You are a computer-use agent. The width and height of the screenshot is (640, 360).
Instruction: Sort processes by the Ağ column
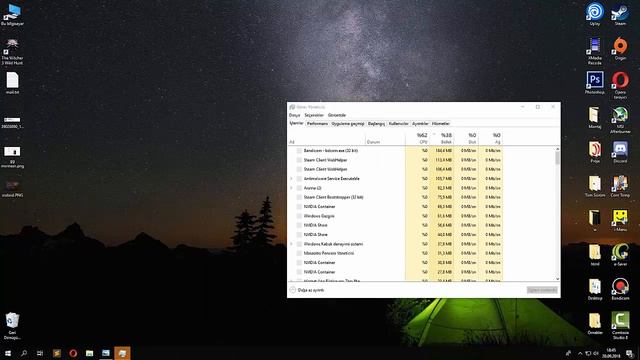point(490,138)
